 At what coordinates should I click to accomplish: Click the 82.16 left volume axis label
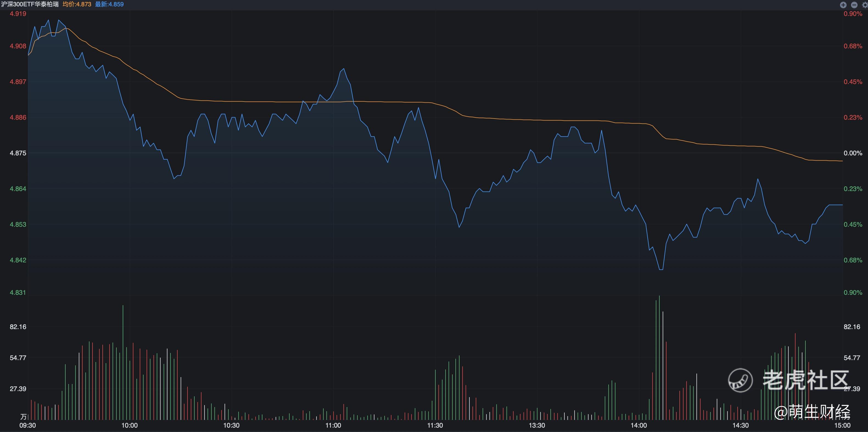coord(18,327)
